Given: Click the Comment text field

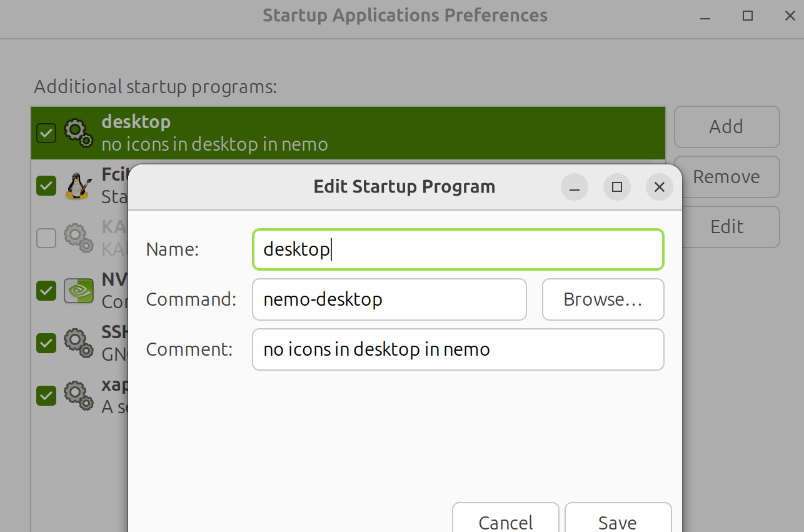Looking at the screenshot, I should pyautogui.click(x=458, y=349).
